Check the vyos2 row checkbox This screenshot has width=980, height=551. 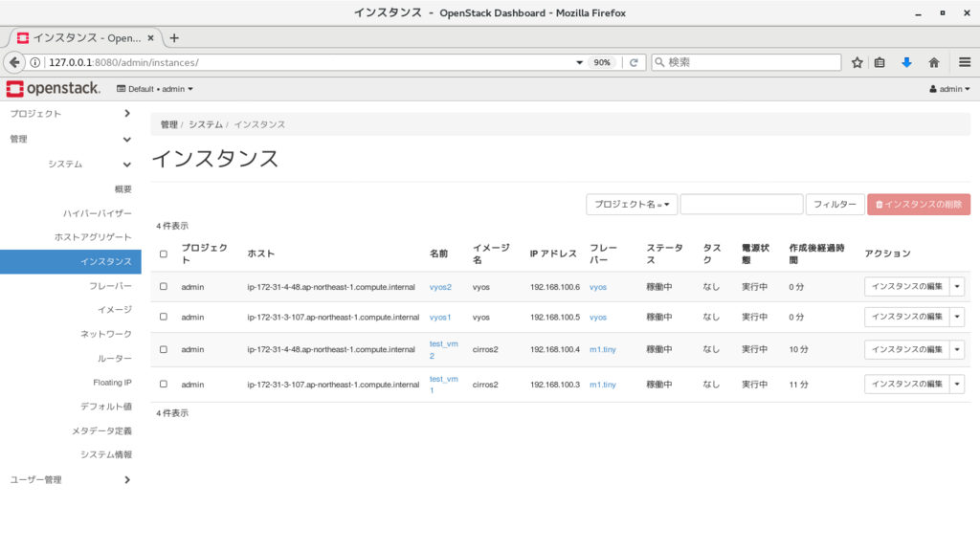163,287
